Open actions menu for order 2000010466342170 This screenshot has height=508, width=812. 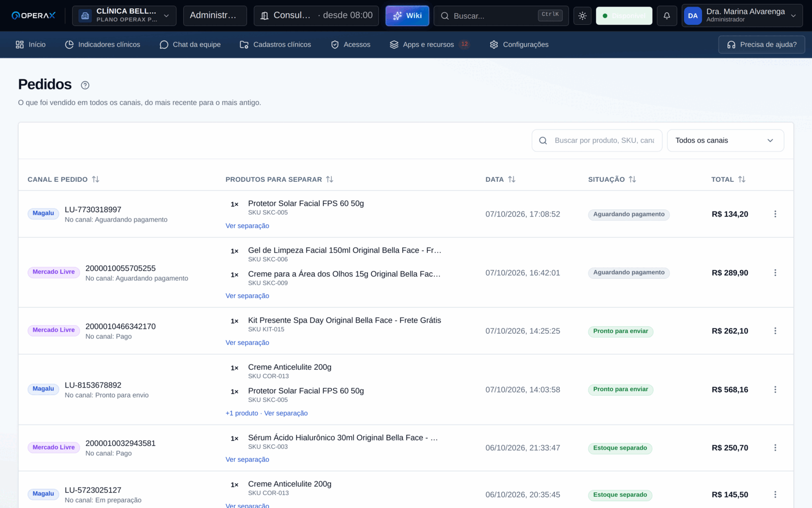[775, 331]
